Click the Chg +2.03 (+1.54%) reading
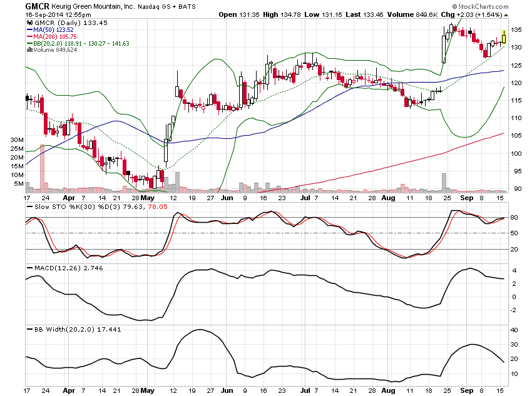Screen dimensions: 532x396 click(472, 14)
